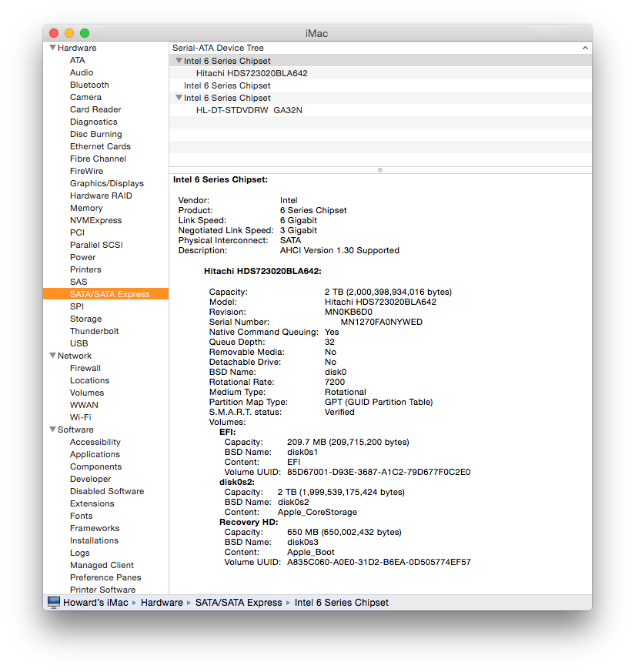Collapse first Intel 6 Series Chipset row
Image resolution: width=635 pixels, height=672 pixels.
[179, 61]
